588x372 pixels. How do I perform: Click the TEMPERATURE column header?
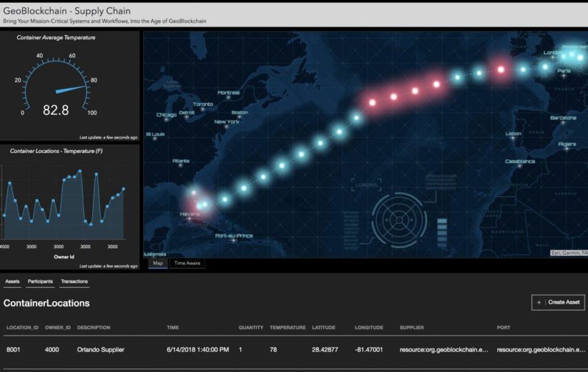(x=288, y=328)
